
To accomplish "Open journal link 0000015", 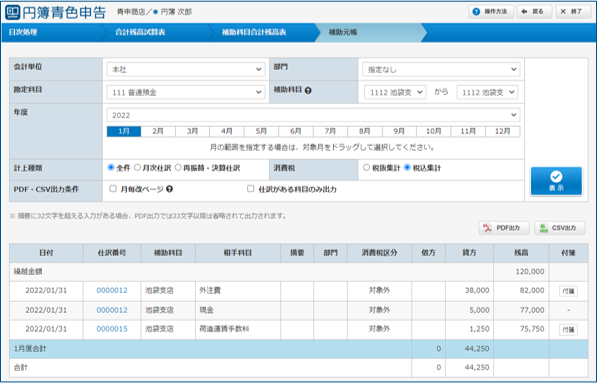I will (x=112, y=329).
